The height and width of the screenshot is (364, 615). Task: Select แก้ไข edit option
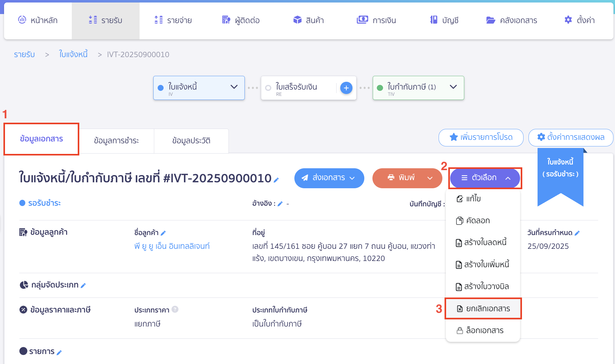click(x=483, y=199)
